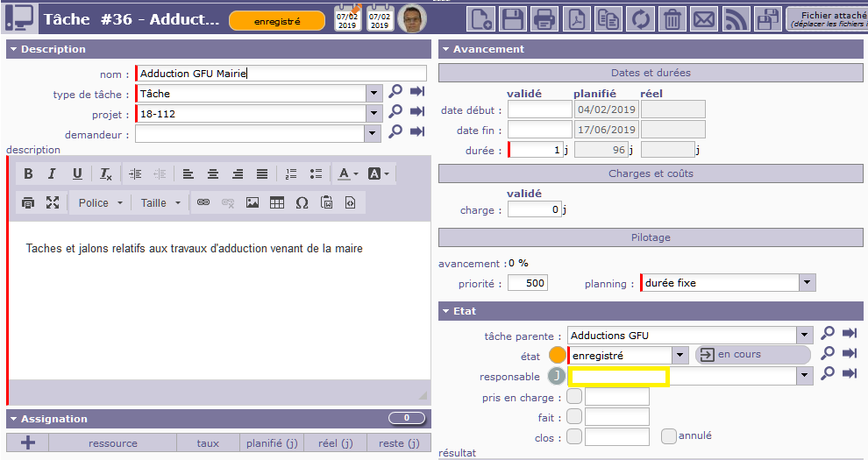Viewport: 868px width, 460px height.
Task: Enable the 'annulé' checkbox
Action: tap(669, 435)
